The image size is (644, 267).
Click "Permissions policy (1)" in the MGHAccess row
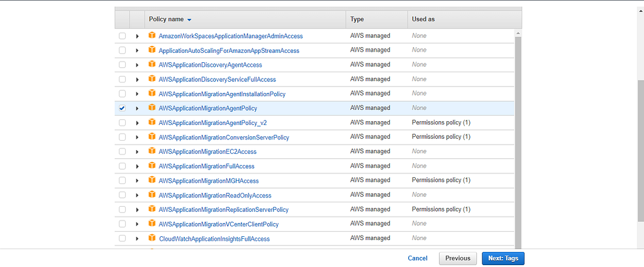[441, 180]
